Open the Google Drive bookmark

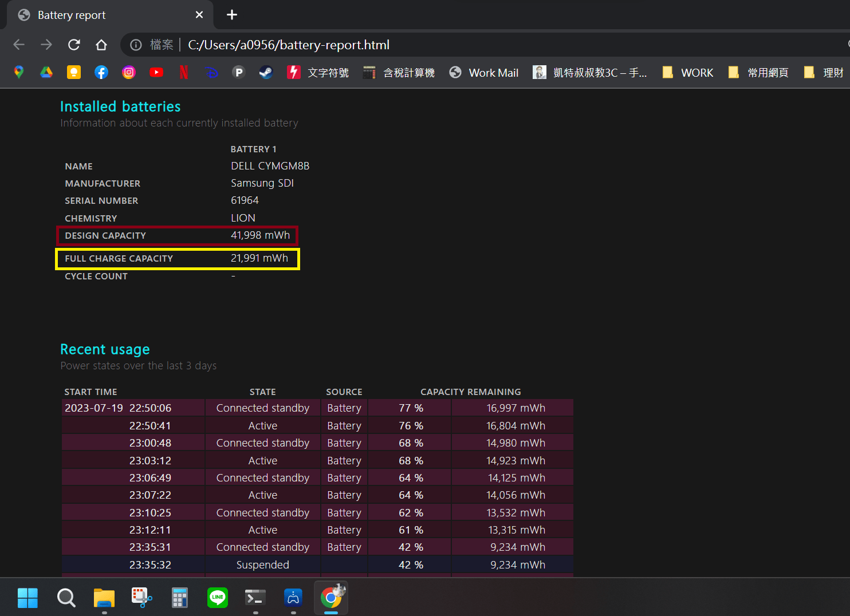(46, 72)
